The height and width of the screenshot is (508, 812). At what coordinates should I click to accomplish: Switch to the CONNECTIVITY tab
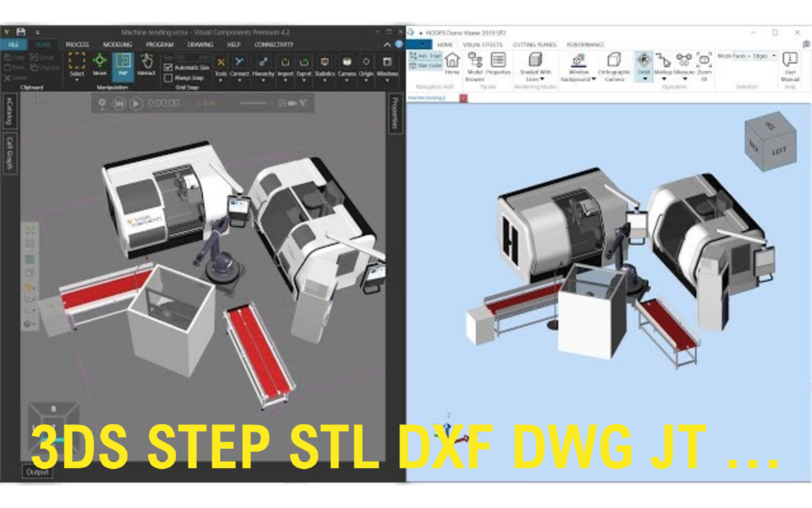click(274, 45)
